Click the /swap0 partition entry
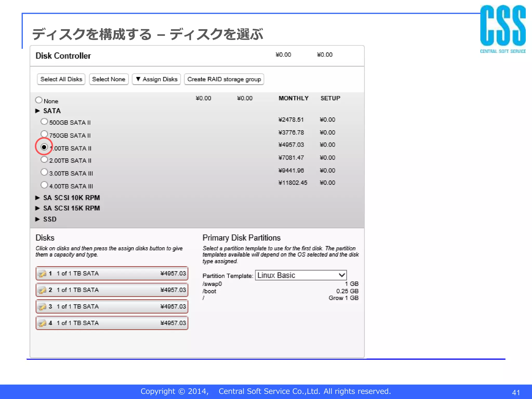 click(x=212, y=284)
